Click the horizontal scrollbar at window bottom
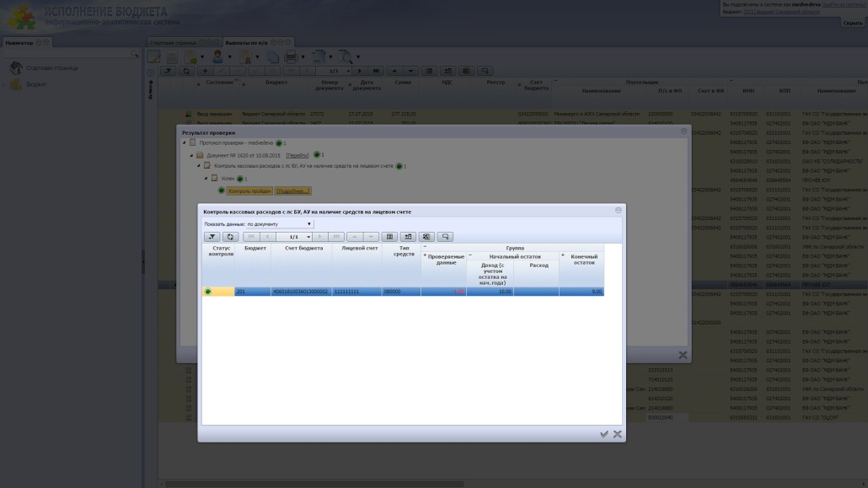 [x=314, y=484]
